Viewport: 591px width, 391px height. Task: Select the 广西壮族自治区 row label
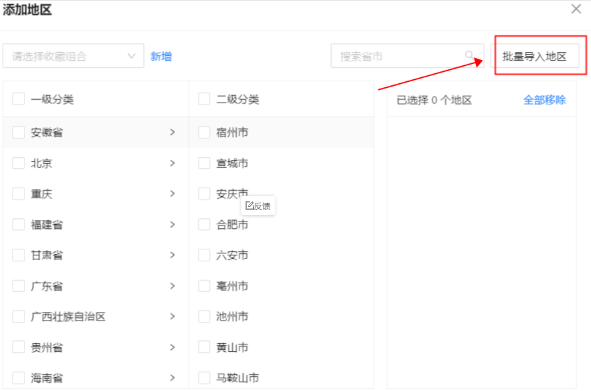pos(68,316)
